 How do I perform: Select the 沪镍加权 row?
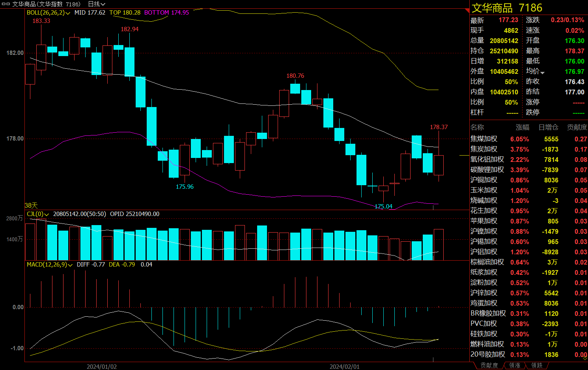[x=528, y=231]
